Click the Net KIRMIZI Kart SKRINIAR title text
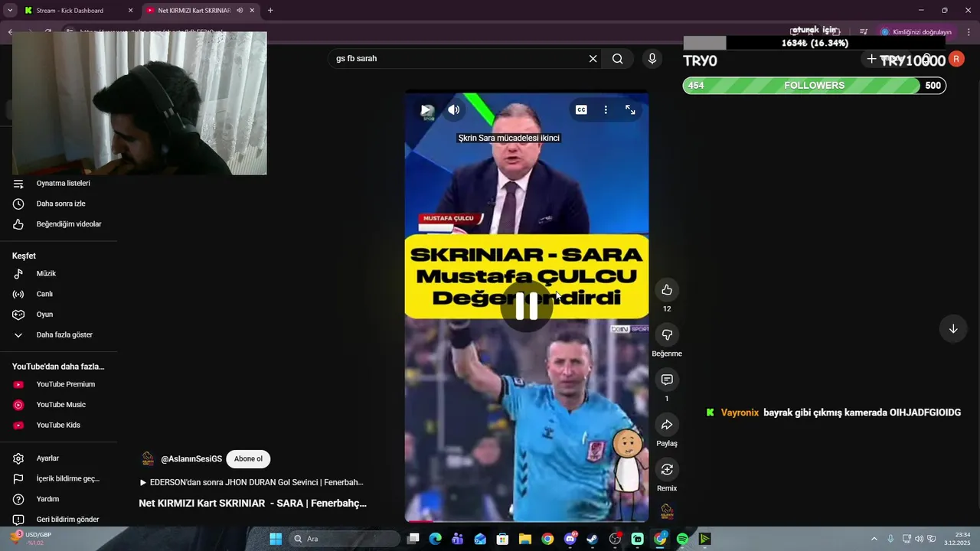 pos(253,504)
